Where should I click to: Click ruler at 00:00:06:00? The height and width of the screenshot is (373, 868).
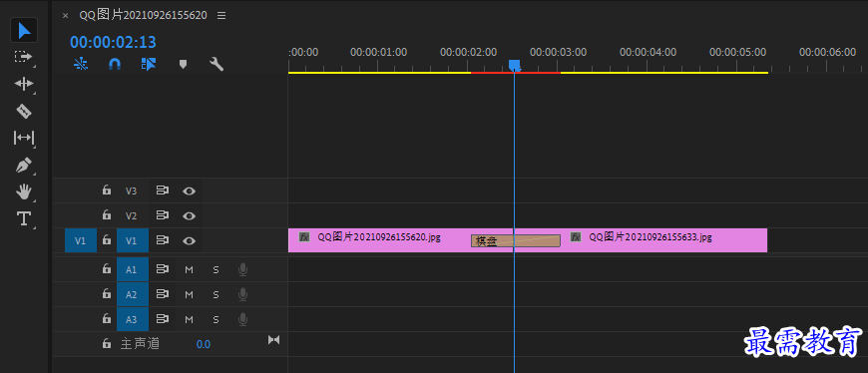click(x=827, y=52)
